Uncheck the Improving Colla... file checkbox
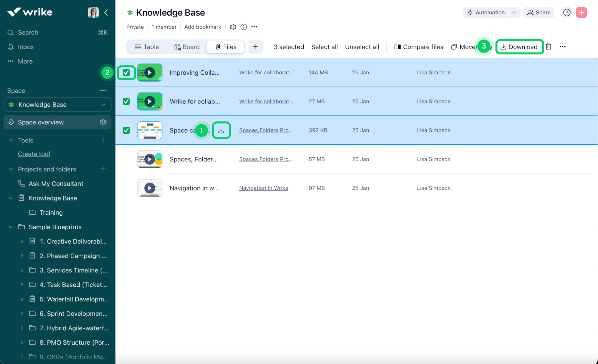The image size is (598, 364). (126, 73)
